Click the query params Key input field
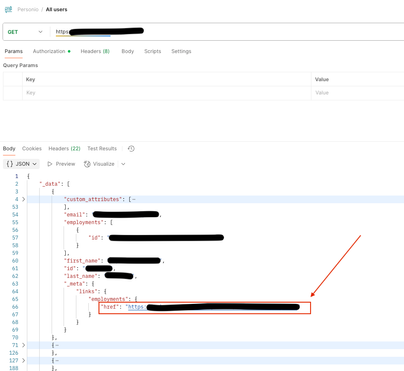The image size is (404, 371). click(167, 93)
